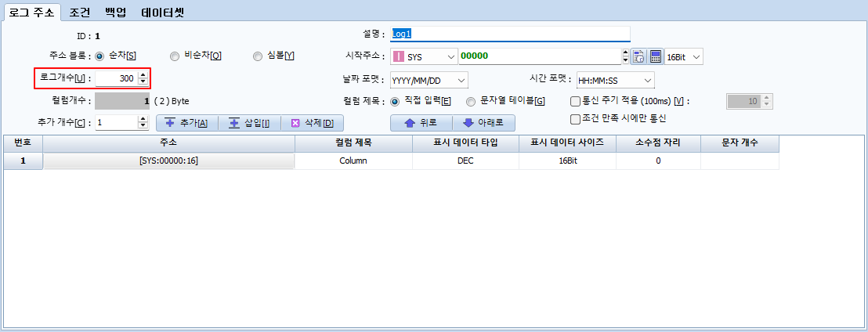Click the 추가 개수 spinner arrows
868x332 pixels.
pyautogui.click(x=143, y=122)
